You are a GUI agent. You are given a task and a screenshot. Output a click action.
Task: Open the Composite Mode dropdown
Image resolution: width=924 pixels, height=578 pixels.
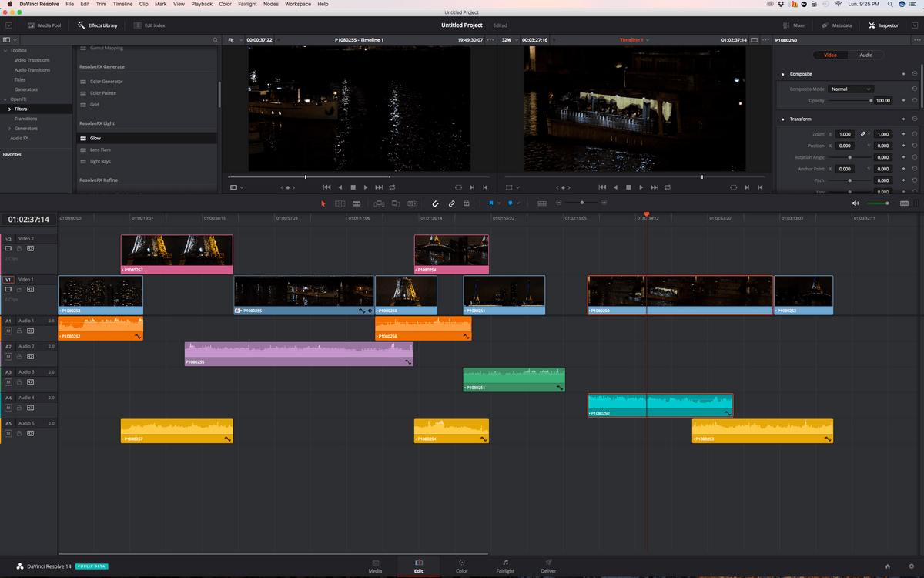pos(851,89)
